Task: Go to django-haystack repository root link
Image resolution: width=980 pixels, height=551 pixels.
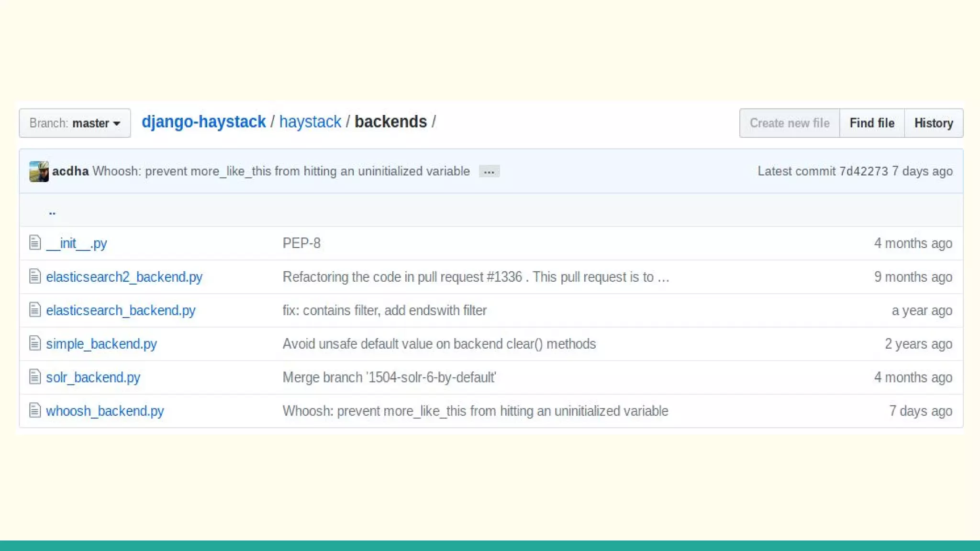Action: 203,122
